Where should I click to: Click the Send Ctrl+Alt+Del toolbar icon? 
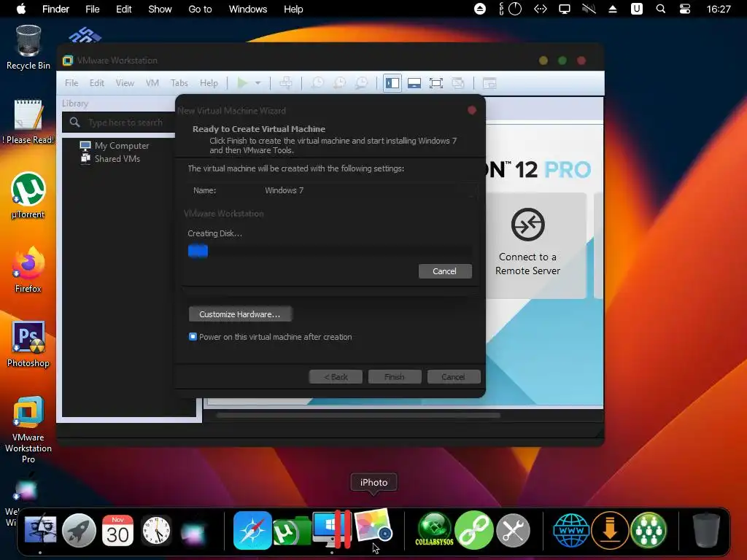pos(286,83)
